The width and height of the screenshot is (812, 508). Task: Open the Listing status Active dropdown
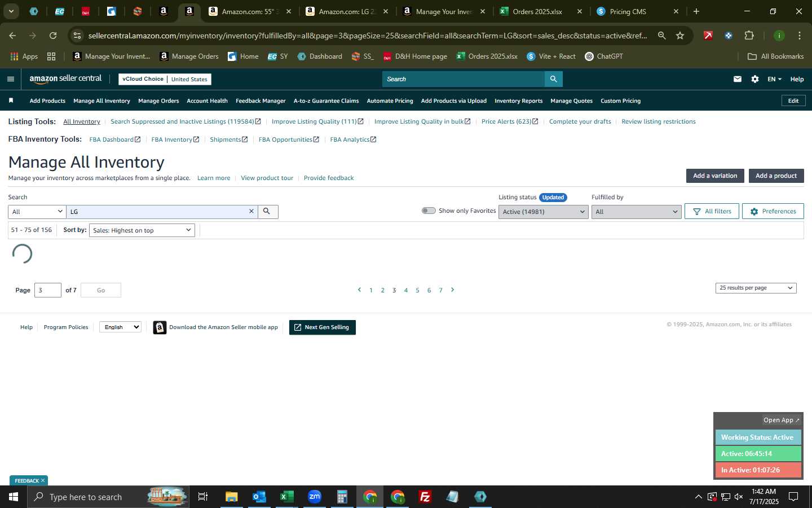(543, 212)
